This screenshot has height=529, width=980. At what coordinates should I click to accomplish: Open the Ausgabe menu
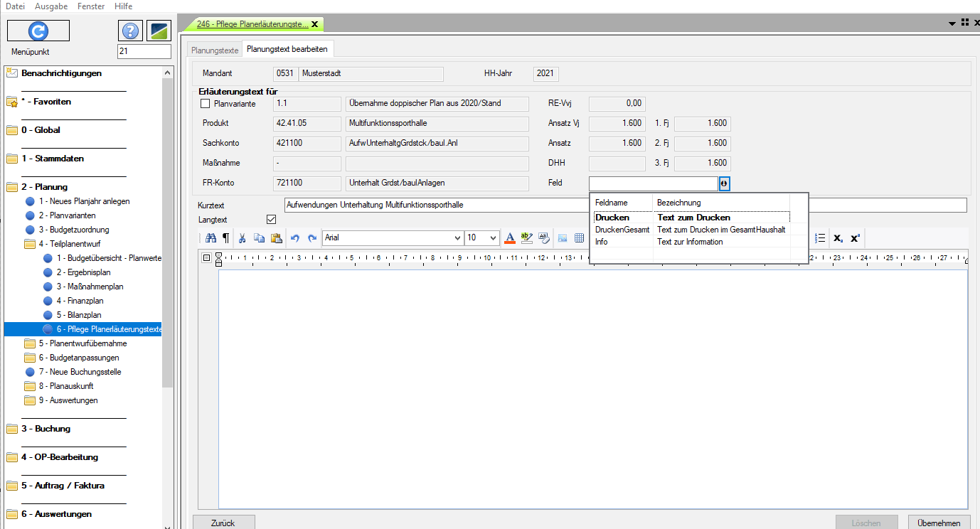click(51, 6)
